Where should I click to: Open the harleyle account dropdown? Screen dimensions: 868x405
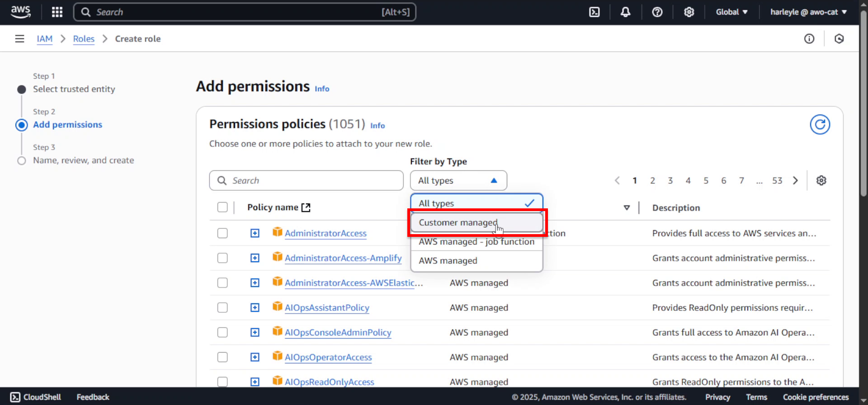point(808,12)
